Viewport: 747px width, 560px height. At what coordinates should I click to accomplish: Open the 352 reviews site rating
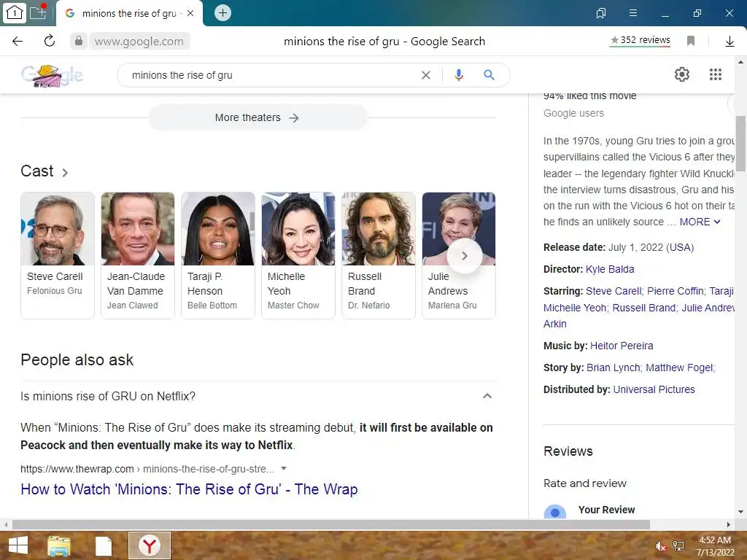tap(640, 41)
